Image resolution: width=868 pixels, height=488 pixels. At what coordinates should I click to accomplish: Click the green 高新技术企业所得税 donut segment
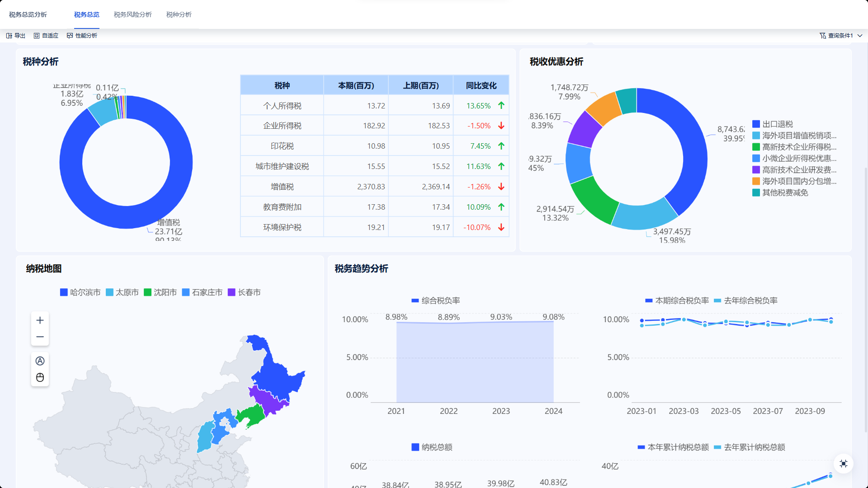pyautogui.click(x=593, y=199)
